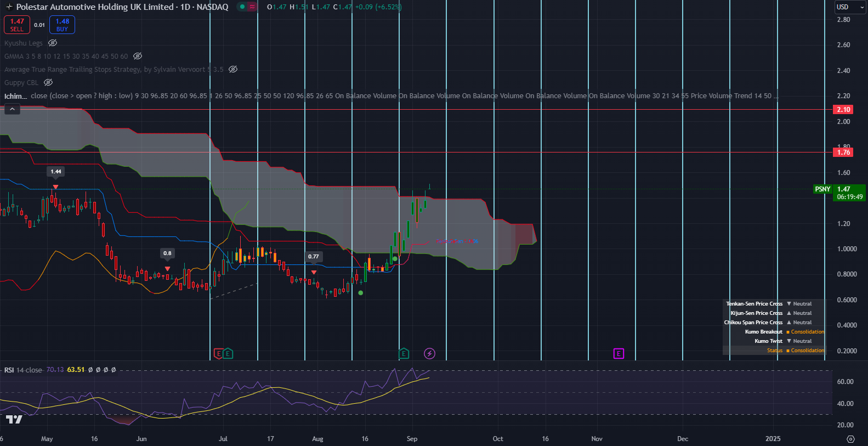Select the Ichimoku indicator legend name
Viewport: 868px width, 446px height.
[15, 96]
